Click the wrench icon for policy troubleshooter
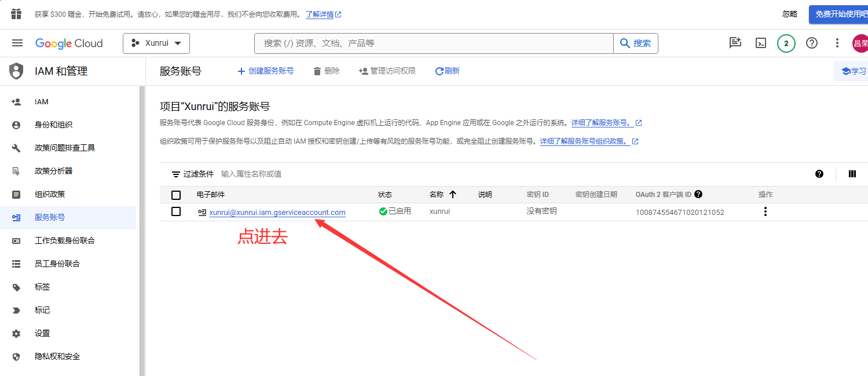This screenshot has width=868, height=376. click(x=16, y=148)
